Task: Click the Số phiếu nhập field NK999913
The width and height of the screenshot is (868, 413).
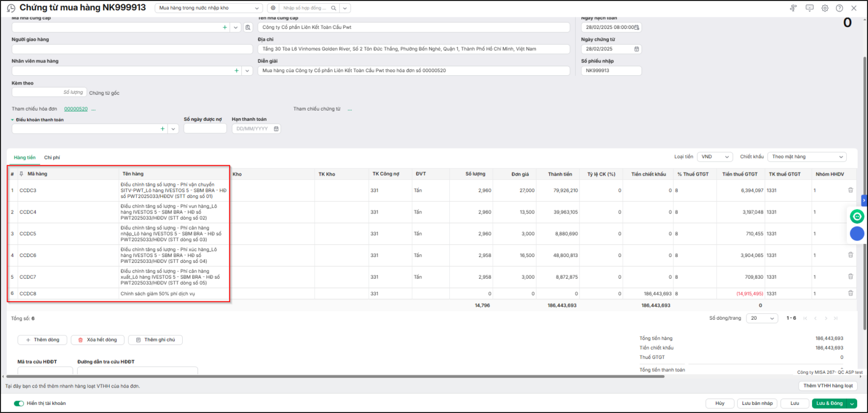Action: (611, 70)
